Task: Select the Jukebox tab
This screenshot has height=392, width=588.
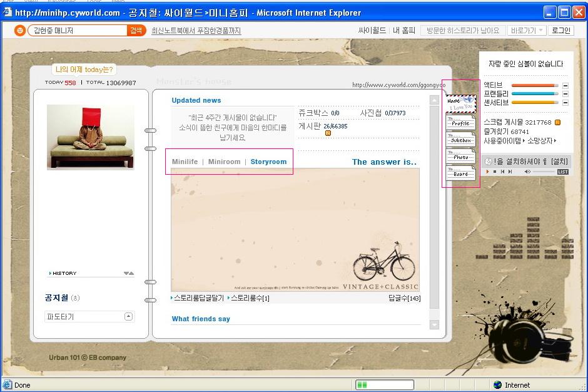Action: [x=460, y=139]
